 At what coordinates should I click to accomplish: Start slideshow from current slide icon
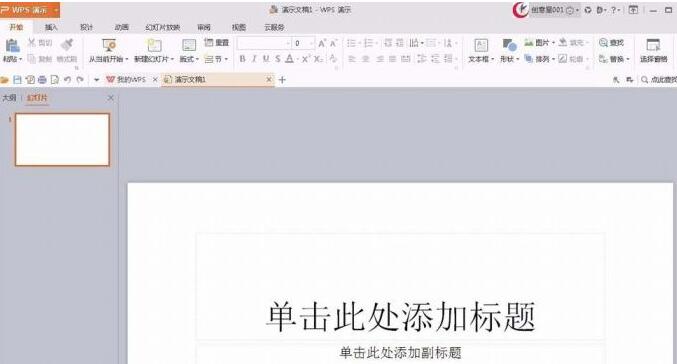coord(109,45)
